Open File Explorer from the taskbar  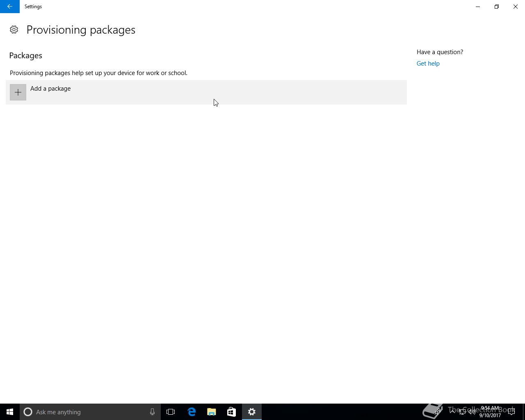tap(212, 412)
